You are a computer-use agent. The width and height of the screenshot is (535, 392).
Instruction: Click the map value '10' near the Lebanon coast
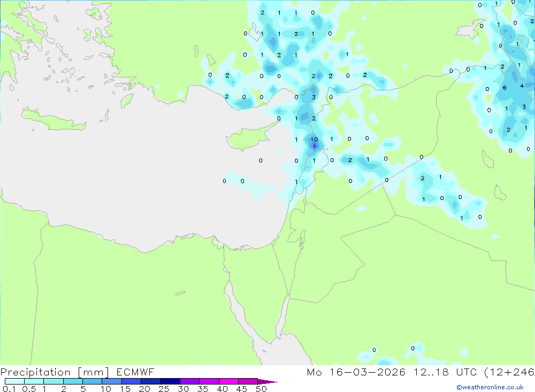point(314,139)
